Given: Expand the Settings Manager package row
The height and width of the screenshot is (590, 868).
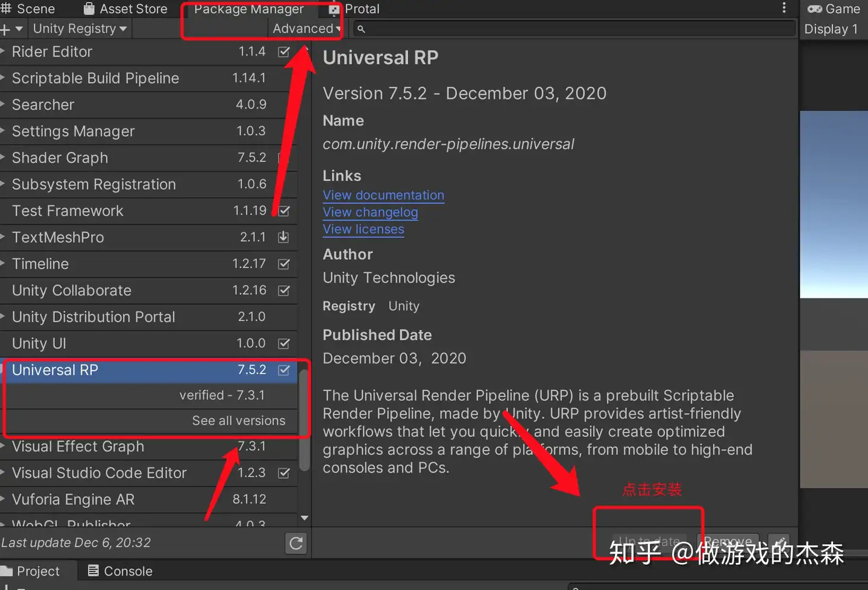Looking at the screenshot, I should [x=3, y=131].
